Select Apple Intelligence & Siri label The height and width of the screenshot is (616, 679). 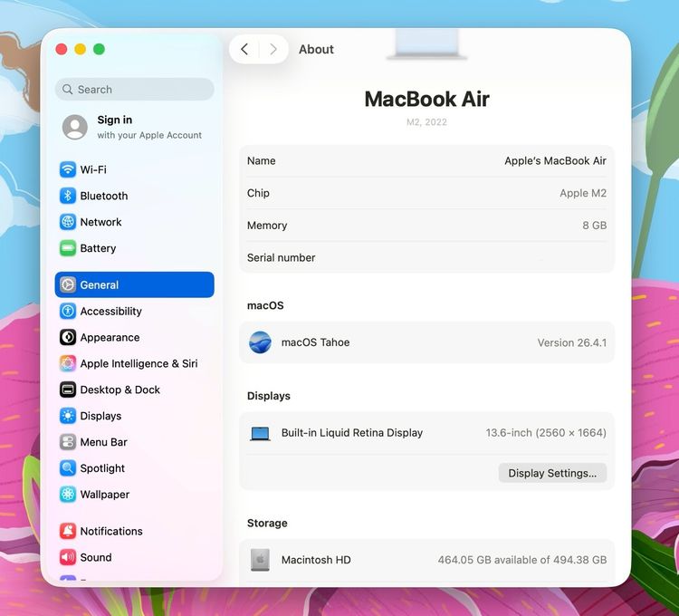point(139,363)
